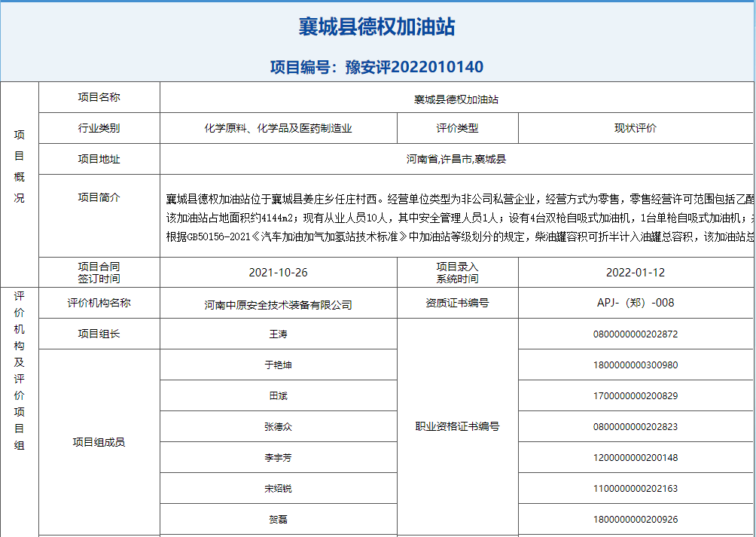Click the 项目录入系统时间 label
The image size is (756, 537).
coord(458,273)
